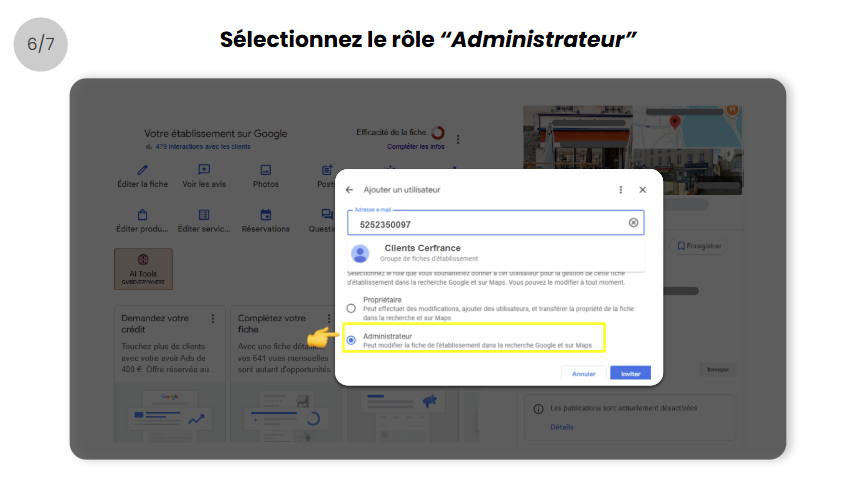Open the AI Tools extension button
This screenshot has height=480, width=854.
point(143,269)
